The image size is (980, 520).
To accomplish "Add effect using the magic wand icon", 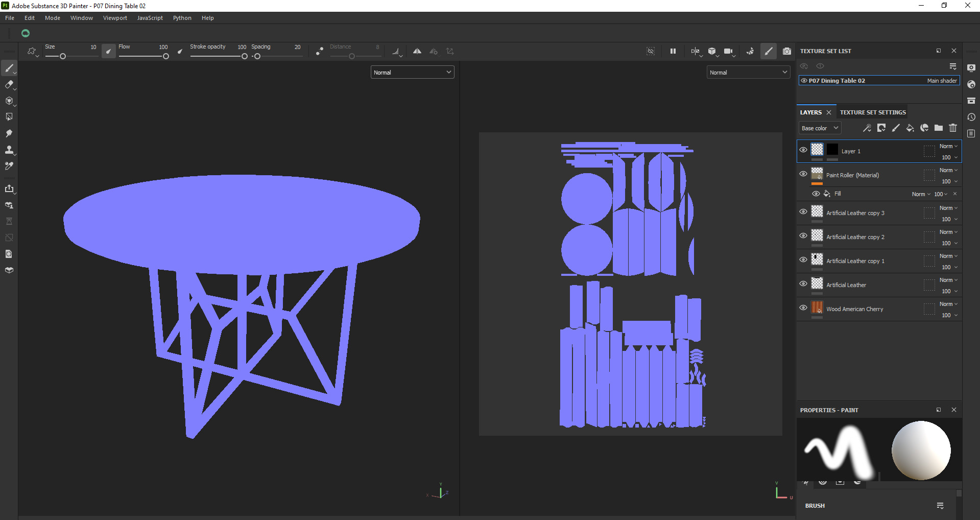I will 867,128.
